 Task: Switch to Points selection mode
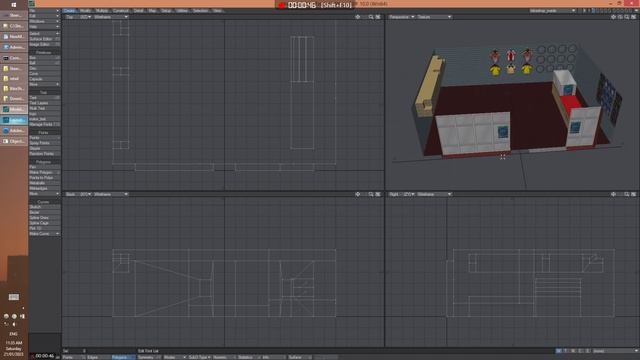pyautogui.click(x=73, y=357)
